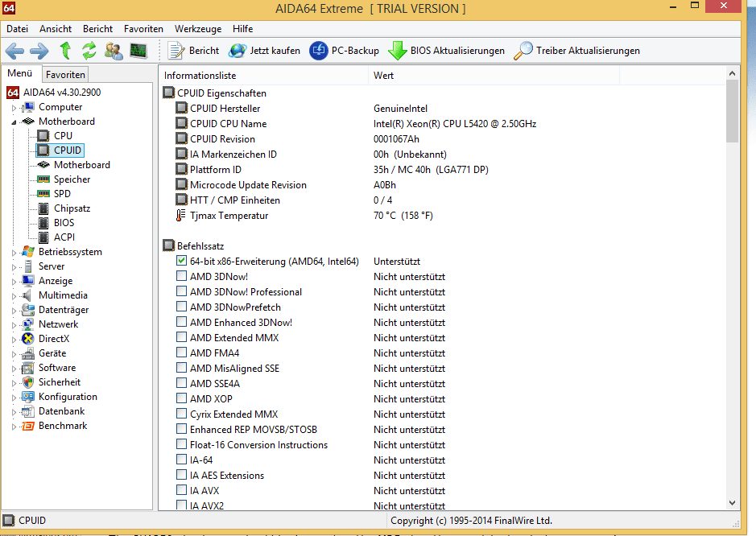The image size is (756, 536).
Task: Click the Sicherheit shield icon
Action: pyautogui.click(x=28, y=382)
